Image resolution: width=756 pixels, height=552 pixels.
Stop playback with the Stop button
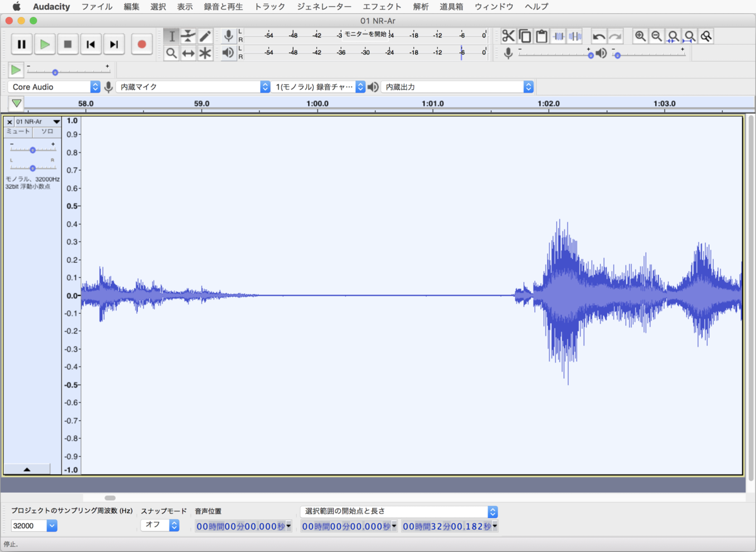[x=67, y=44]
